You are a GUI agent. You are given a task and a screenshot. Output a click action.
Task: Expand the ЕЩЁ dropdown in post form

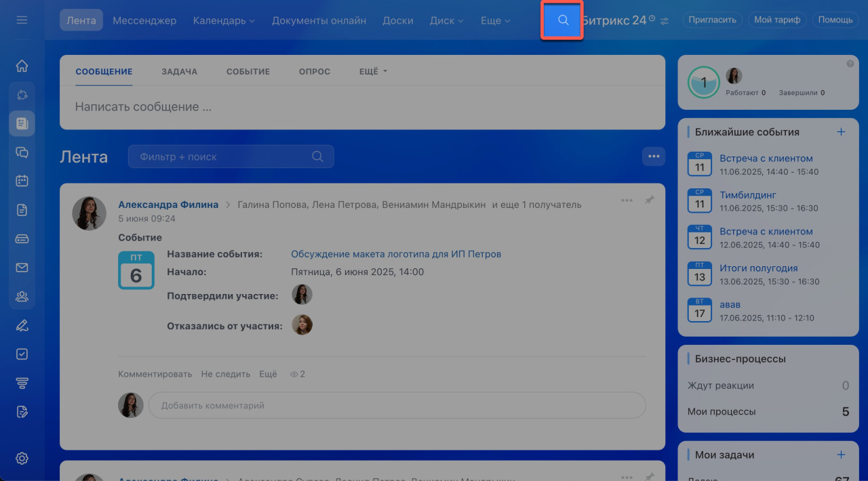[373, 71]
